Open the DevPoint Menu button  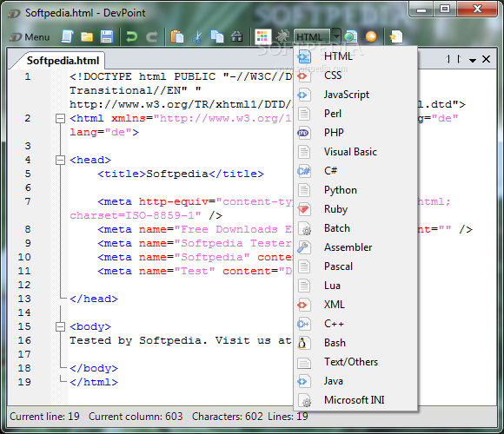(30, 37)
